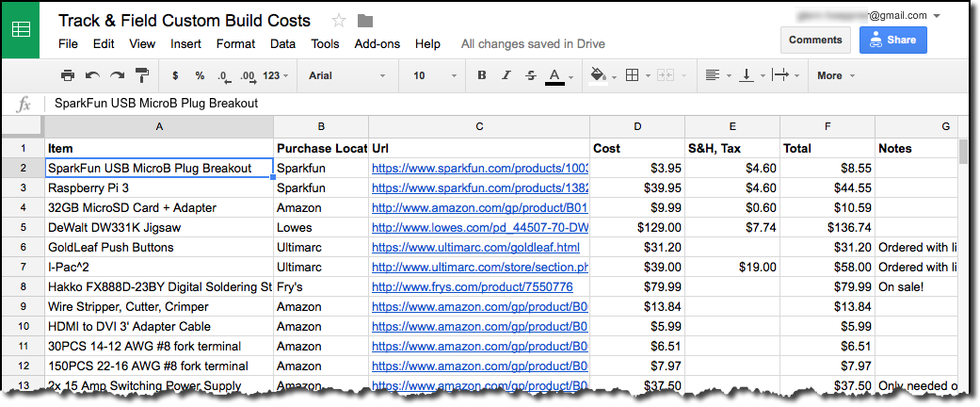Click 'All changes saved in Drive' status
Viewport: 980px width, 407px height.
click(x=533, y=43)
